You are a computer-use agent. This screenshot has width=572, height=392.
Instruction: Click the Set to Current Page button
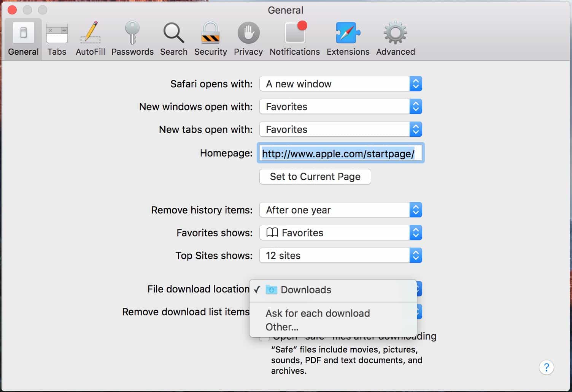tap(315, 177)
